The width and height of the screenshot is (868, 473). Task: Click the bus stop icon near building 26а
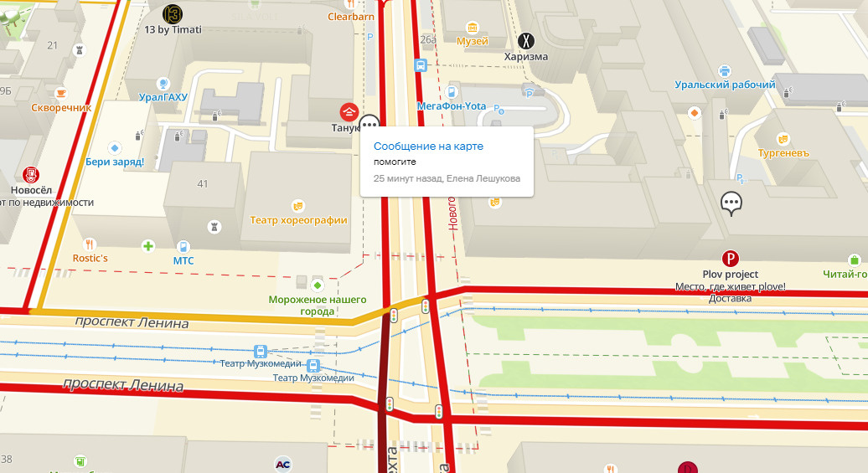click(x=421, y=65)
